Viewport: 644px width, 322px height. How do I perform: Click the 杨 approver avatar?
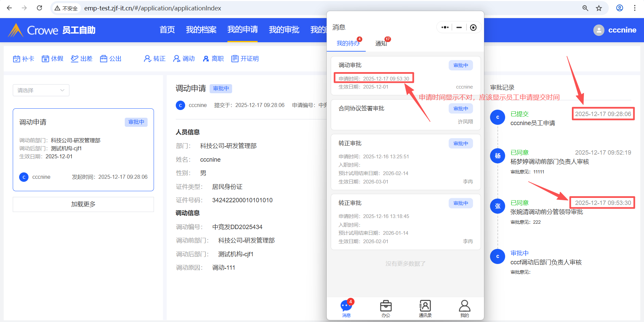[498, 156]
